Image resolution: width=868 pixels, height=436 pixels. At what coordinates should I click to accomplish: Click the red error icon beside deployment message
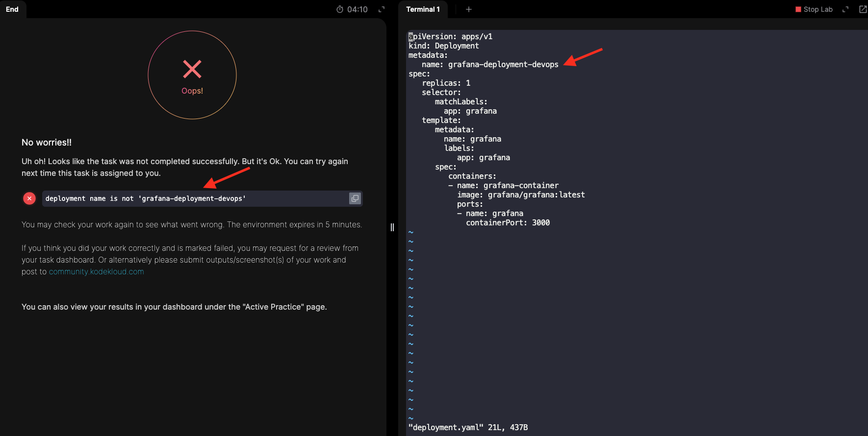pyautogui.click(x=29, y=198)
